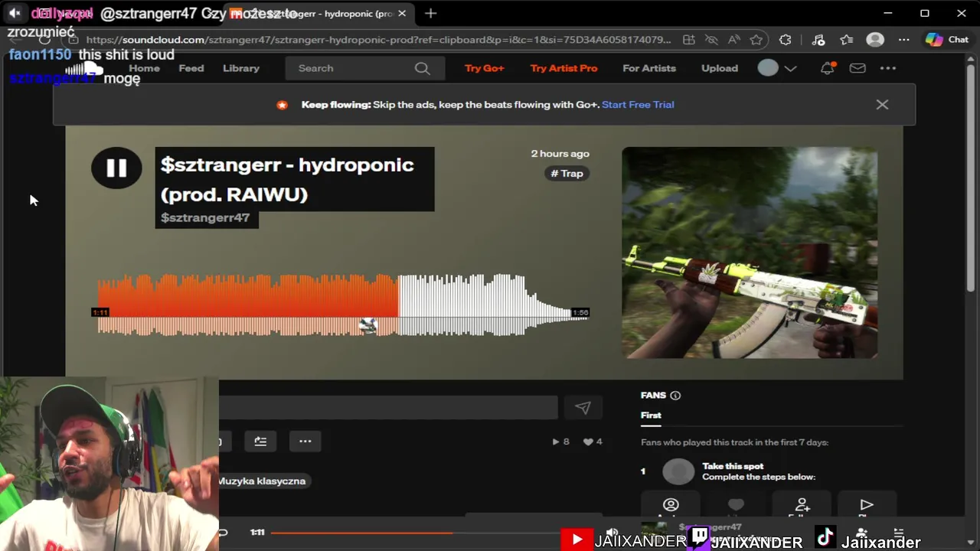Image resolution: width=980 pixels, height=551 pixels.
Task: Click the play step icon in the Fans section
Action: tap(867, 505)
